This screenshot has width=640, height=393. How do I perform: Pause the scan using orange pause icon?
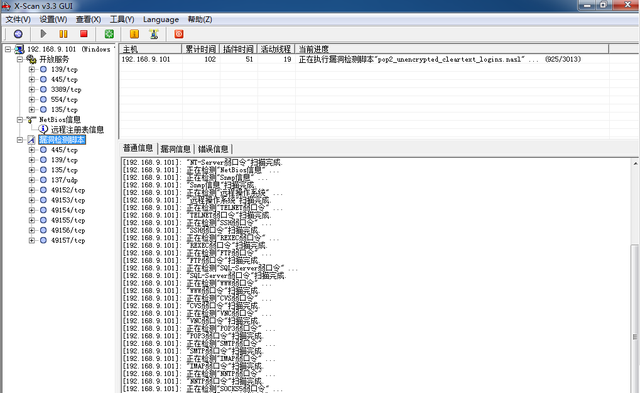63,34
